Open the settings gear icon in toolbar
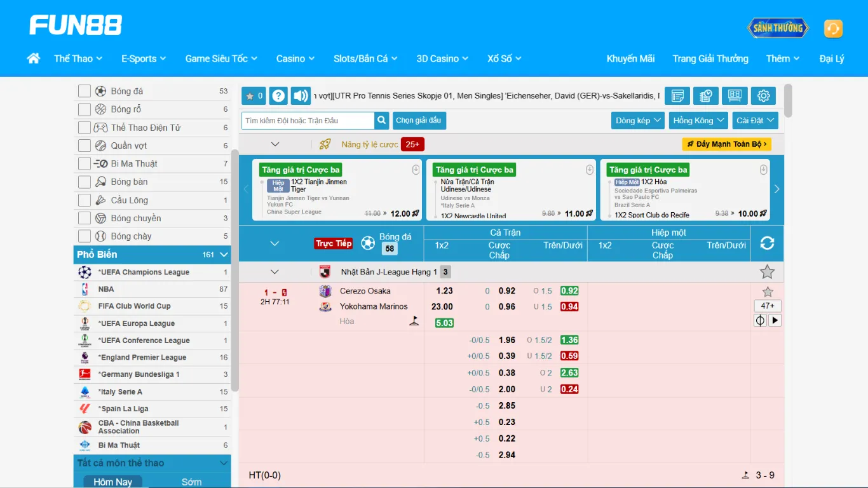 (763, 96)
